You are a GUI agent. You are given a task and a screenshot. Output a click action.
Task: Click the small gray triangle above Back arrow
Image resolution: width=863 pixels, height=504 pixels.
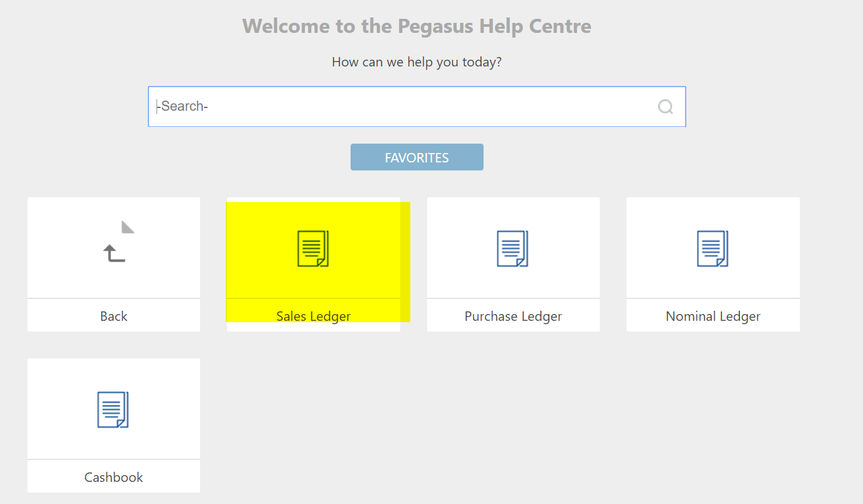[128, 227]
